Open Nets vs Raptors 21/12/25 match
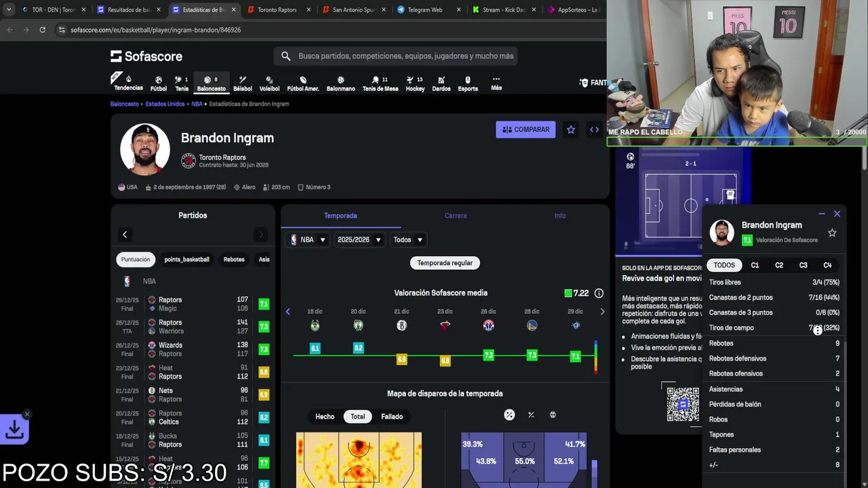The width and height of the screenshot is (868, 488). click(x=193, y=395)
